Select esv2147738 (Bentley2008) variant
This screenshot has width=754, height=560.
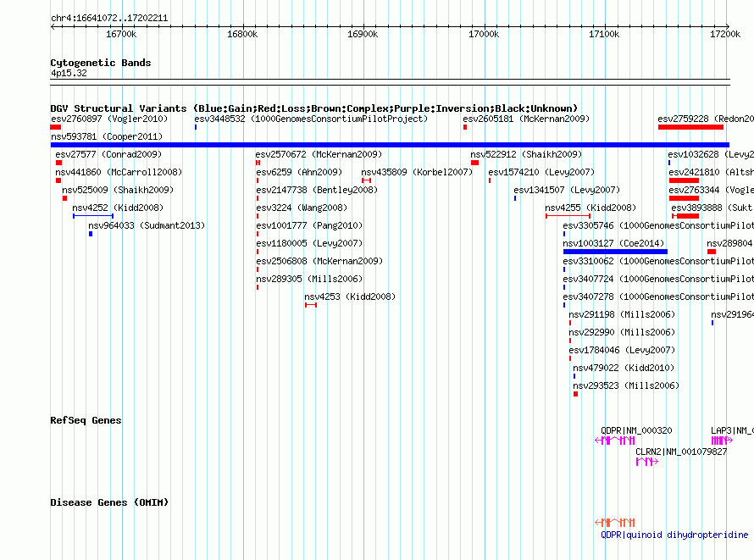[317, 190]
